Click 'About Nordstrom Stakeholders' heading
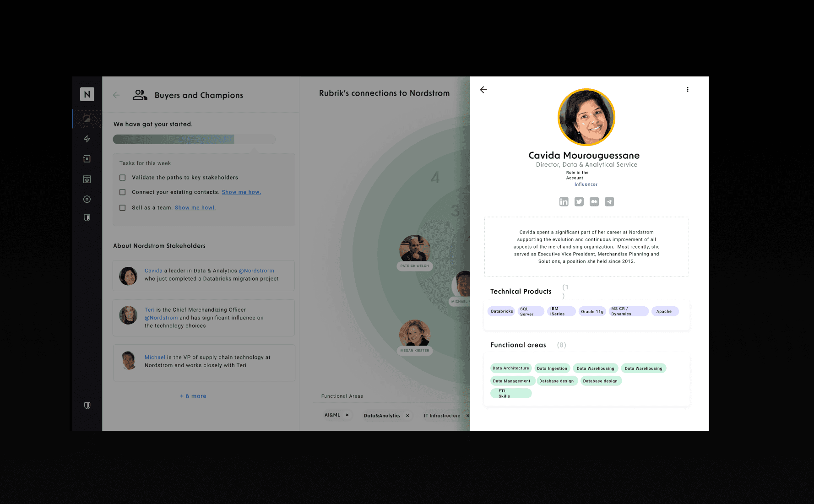The height and width of the screenshot is (504, 814). (159, 246)
